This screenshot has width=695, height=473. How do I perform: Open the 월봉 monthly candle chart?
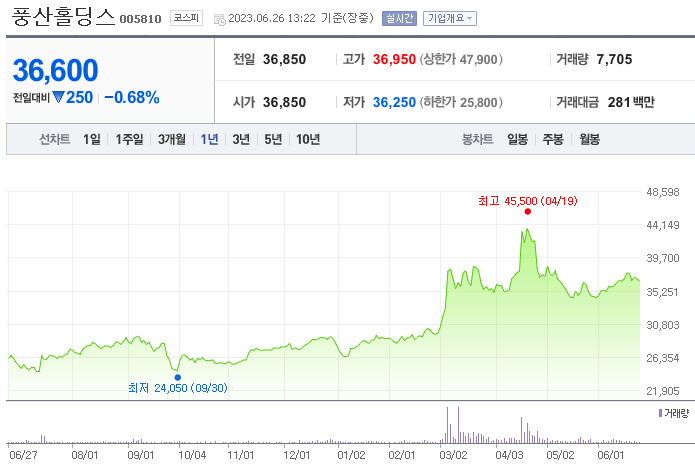tap(590, 140)
